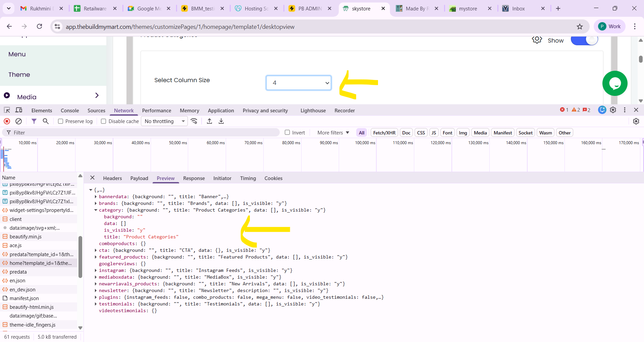Click the errors count indicator

click(x=564, y=110)
